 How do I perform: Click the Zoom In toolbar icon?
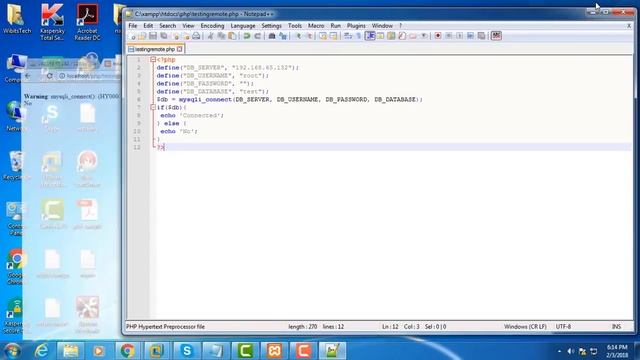point(298,36)
